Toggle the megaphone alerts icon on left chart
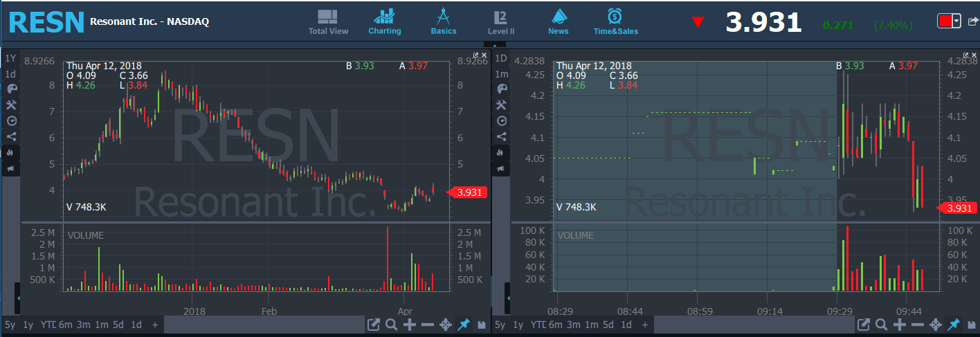980x337 pixels. tap(11, 169)
